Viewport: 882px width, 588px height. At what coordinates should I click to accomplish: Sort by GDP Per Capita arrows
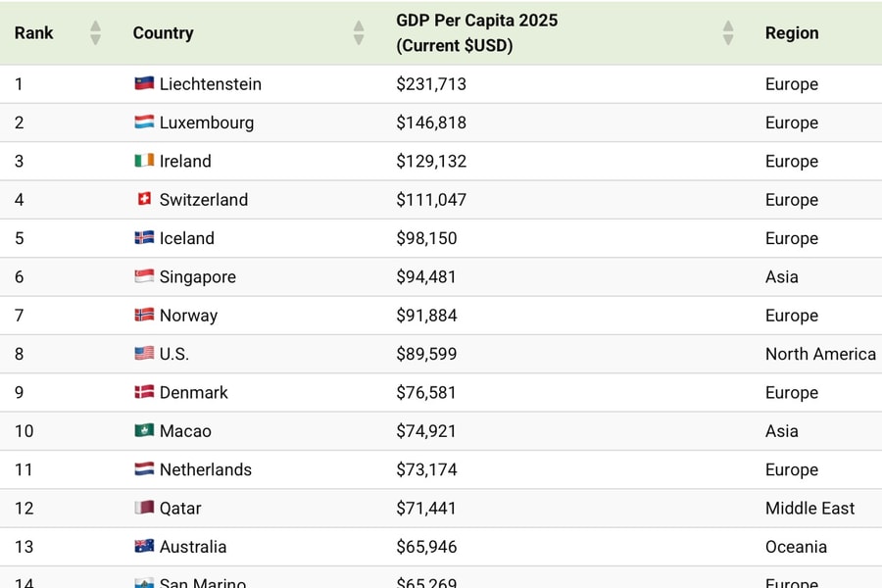point(728,33)
